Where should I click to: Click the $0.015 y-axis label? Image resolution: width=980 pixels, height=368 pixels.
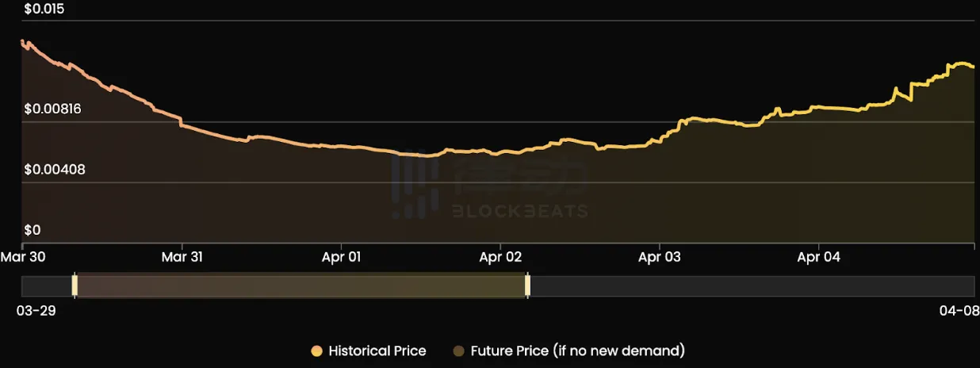44,10
